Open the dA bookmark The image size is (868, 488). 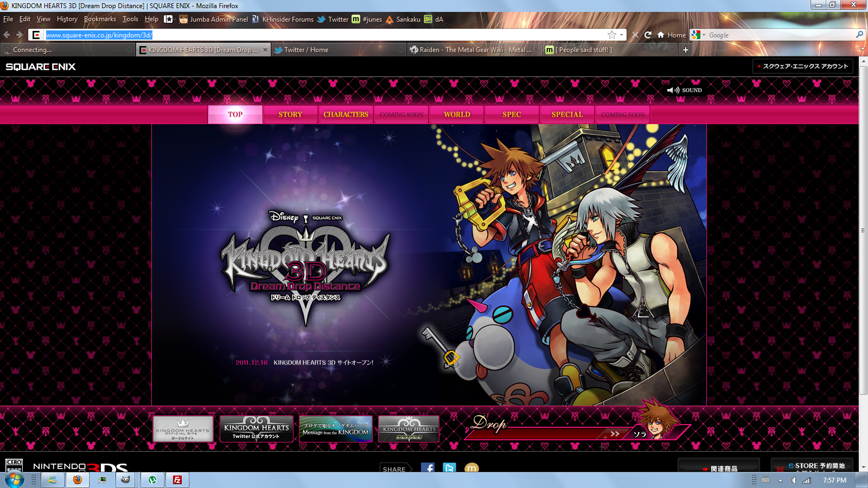433,19
